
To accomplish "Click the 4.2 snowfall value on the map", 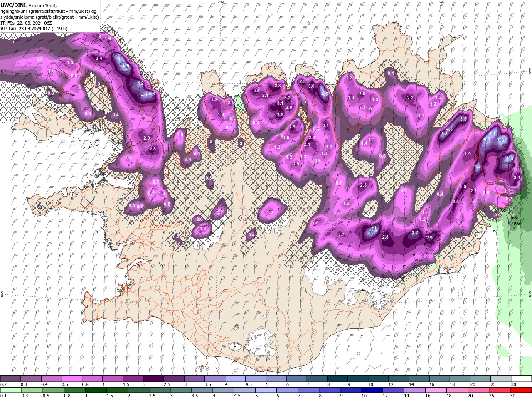I will pyautogui.click(x=140, y=84).
